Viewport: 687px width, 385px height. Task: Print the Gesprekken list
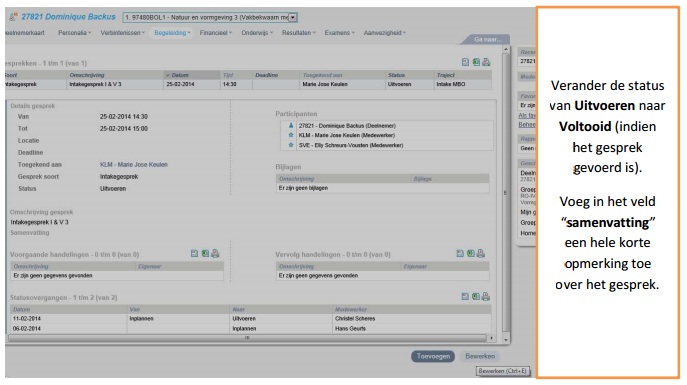click(x=486, y=62)
